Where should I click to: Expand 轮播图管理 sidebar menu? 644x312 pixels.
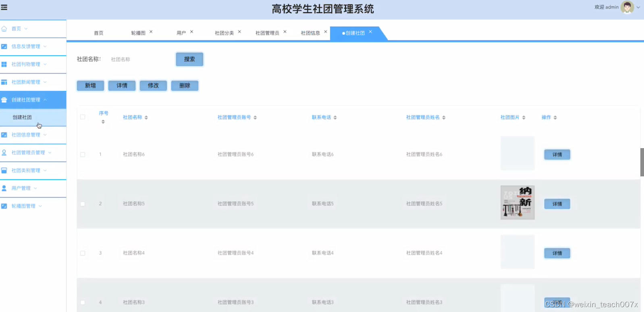[40, 206]
